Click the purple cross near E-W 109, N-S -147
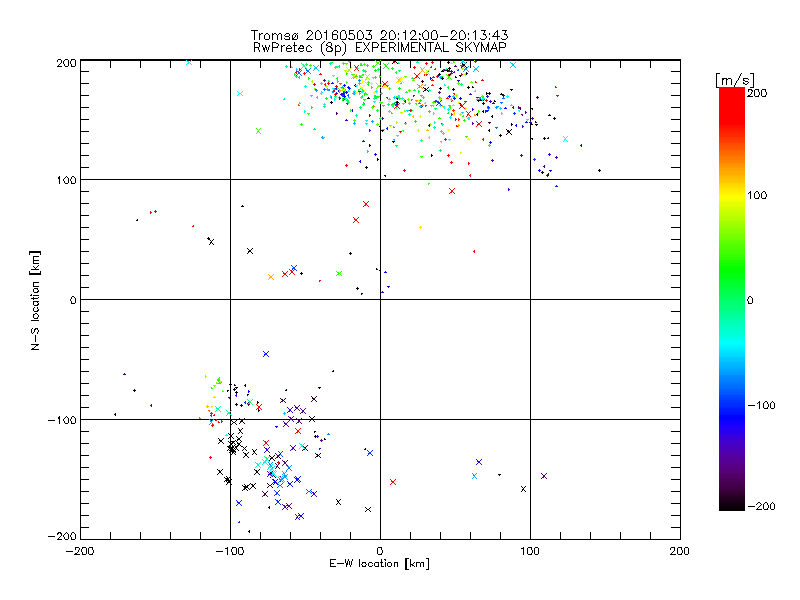 click(544, 476)
